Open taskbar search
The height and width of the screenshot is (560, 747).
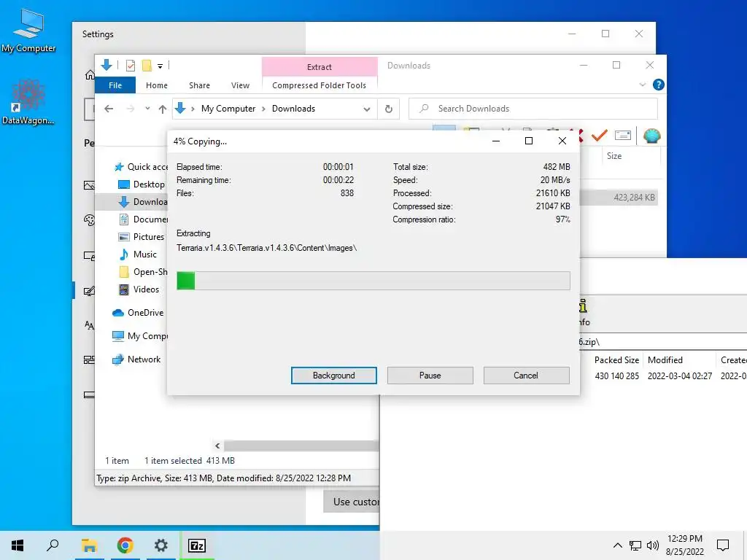(x=53, y=545)
